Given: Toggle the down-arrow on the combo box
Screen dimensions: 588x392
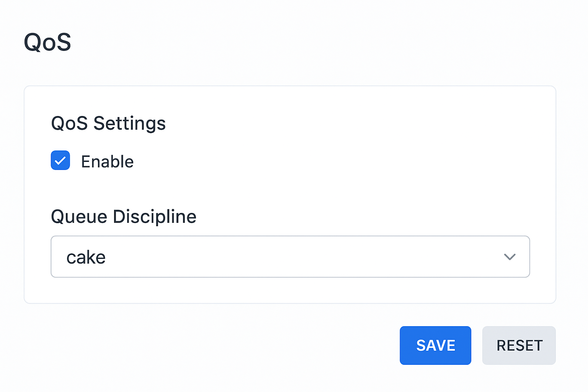Looking at the screenshot, I should (x=510, y=257).
